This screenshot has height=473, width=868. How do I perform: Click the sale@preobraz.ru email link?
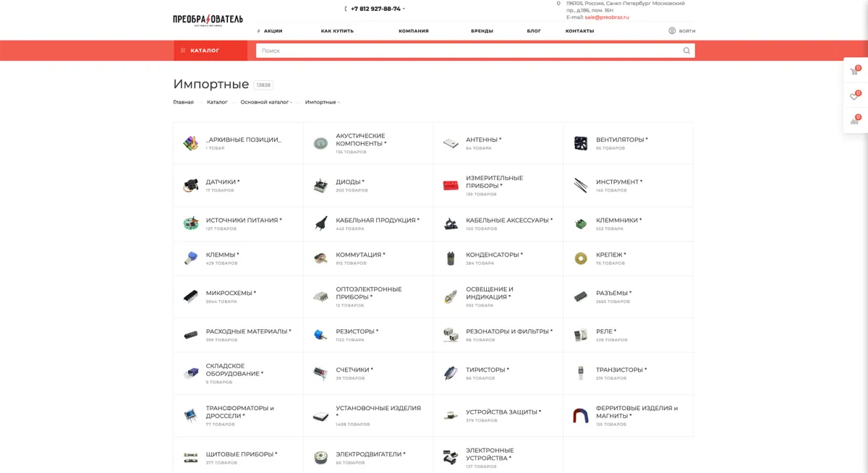coord(607,17)
